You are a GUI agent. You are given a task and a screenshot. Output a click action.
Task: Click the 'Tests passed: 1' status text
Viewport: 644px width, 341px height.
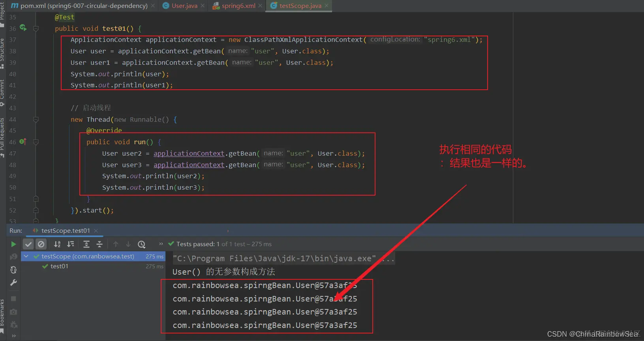pyautogui.click(x=198, y=244)
